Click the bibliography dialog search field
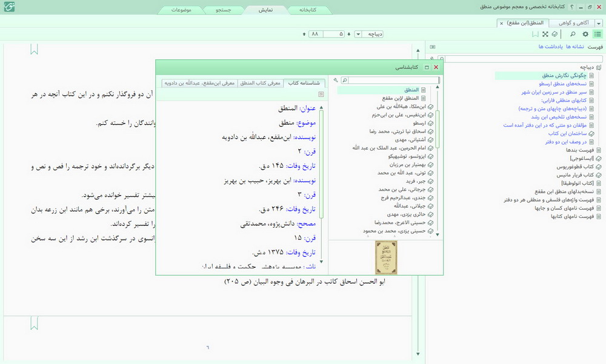 click(x=393, y=80)
